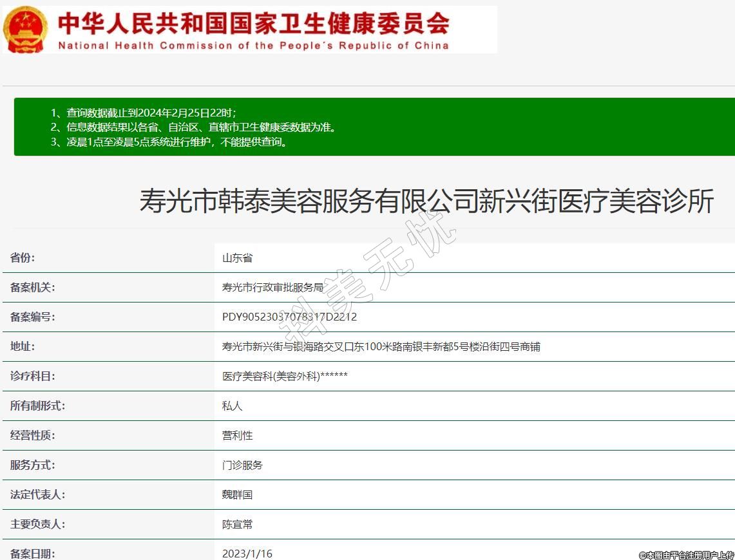
Task: Click the 门诊服务 service mode value
Action: pyautogui.click(x=242, y=465)
